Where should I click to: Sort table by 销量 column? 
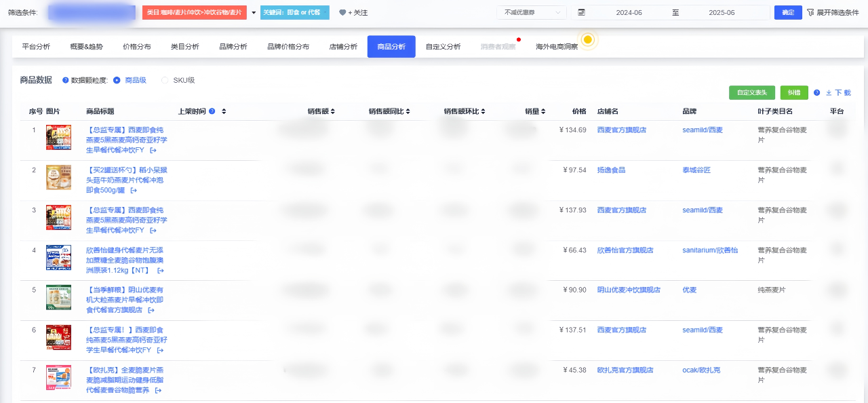point(543,111)
